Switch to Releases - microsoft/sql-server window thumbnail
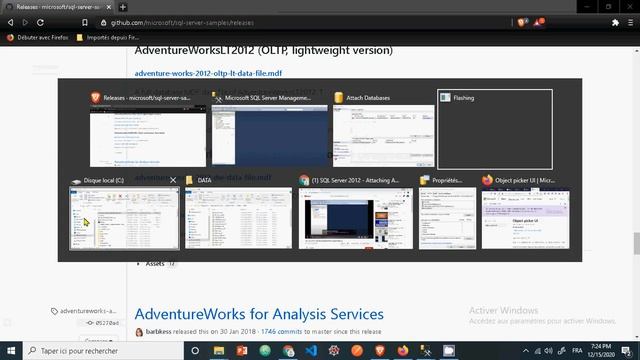The width and height of the screenshot is (640, 360). (148, 136)
